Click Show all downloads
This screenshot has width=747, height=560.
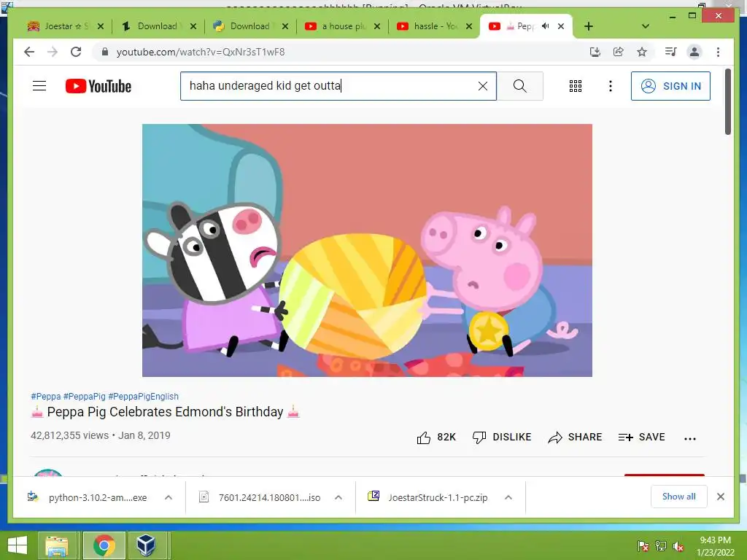click(x=678, y=497)
